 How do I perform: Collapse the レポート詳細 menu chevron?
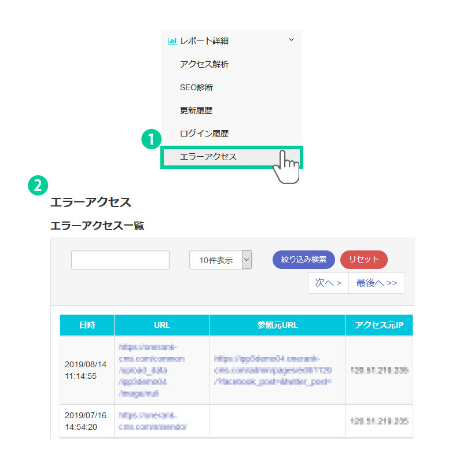(291, 40)
